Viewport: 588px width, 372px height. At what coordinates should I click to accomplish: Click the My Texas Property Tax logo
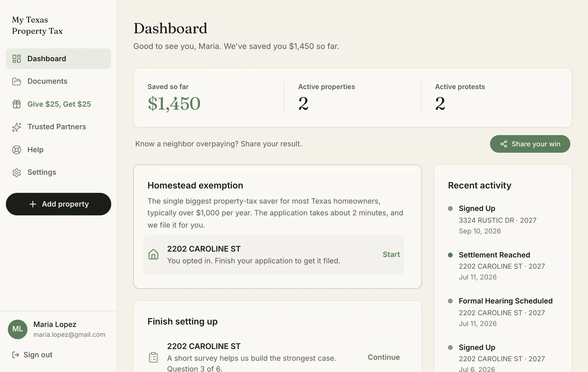pyautogui.click(x=37, y=25)
